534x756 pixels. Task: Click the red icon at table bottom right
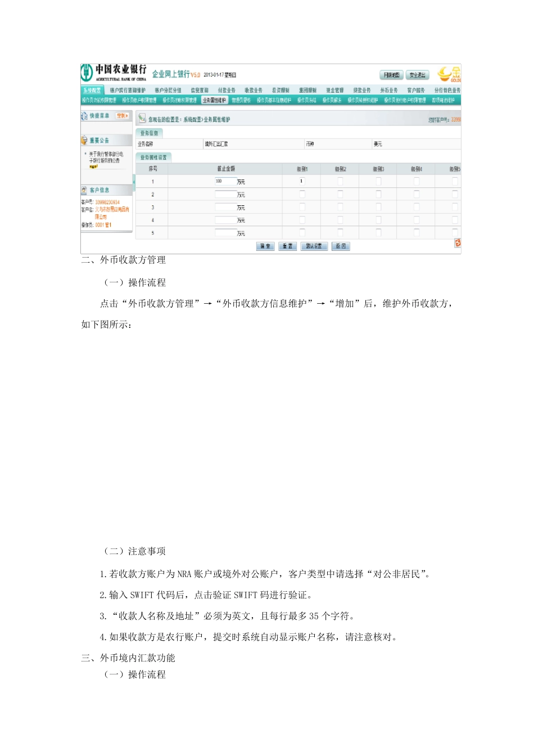[458, 243]
